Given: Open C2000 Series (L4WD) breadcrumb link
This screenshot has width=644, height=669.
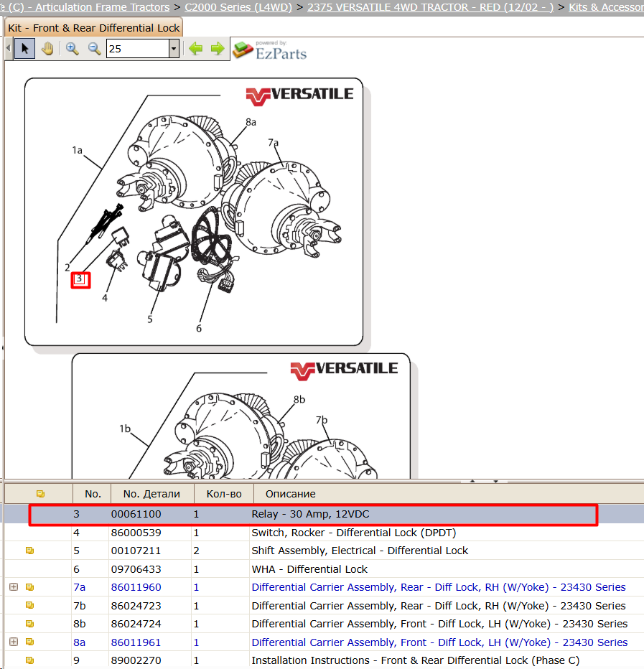Looking at the screenshot, I should tap(238, 7).
